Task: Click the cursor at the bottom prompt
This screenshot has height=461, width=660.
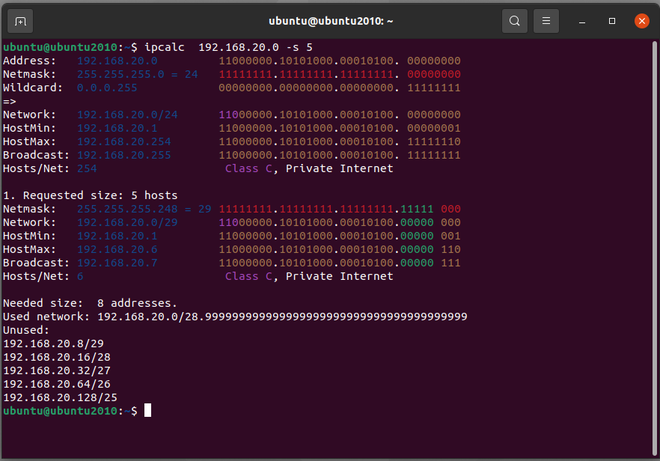Action: tap(148, 410)
